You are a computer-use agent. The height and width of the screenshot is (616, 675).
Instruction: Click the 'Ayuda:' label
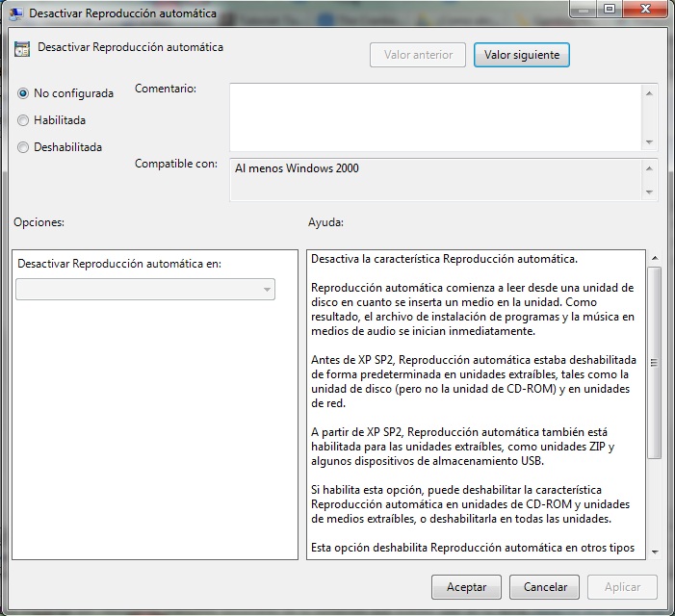[325, 222]
